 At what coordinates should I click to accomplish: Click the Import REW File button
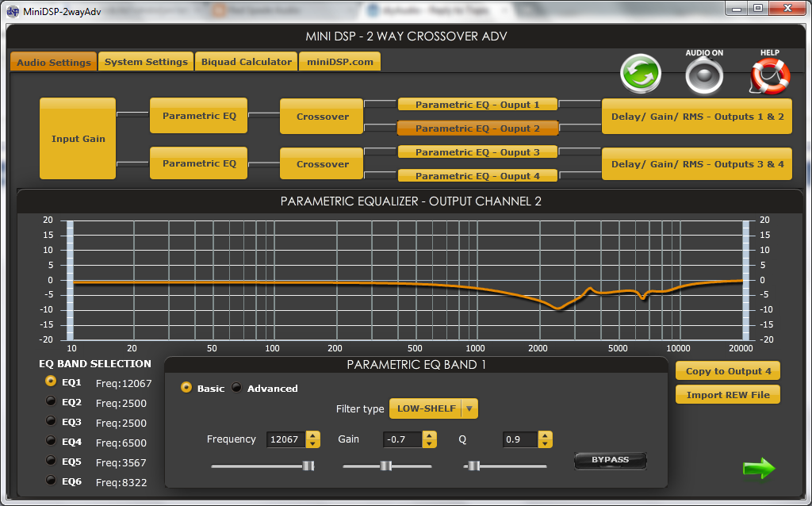click(728, 395)
